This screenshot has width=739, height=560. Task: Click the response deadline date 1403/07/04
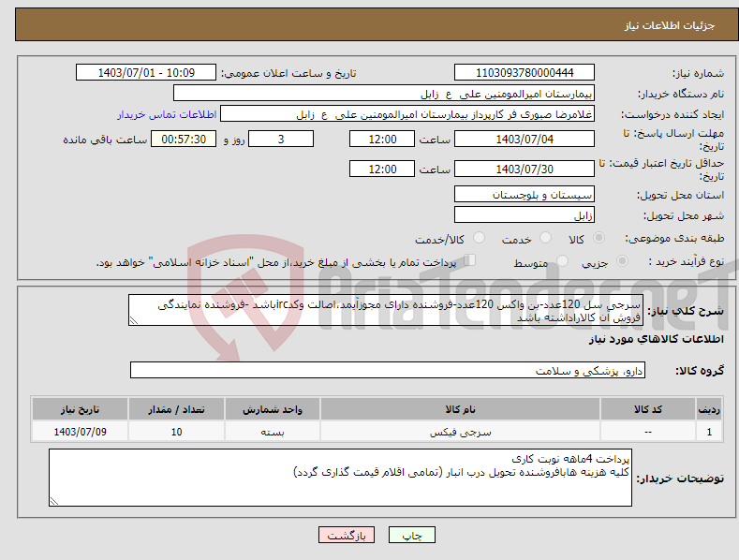[x=525, y=139]
